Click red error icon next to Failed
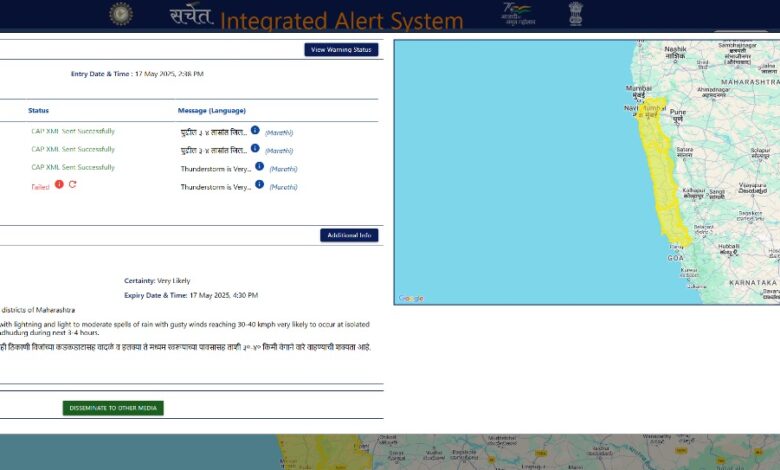The width and height of the screenshot is (780, 470). pos(59,184)
